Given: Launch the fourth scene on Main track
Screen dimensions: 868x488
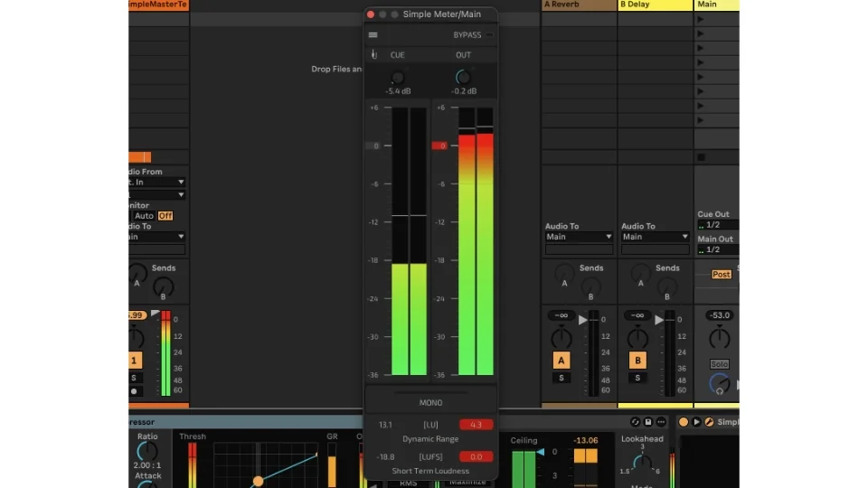Looking at the screenshot, I should click(701, 62).
